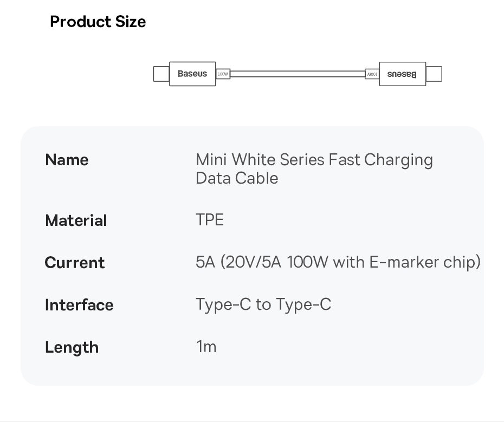This screenshot has width=504, height=422.
Task: Click the Current label
Action: click(74, 263)
